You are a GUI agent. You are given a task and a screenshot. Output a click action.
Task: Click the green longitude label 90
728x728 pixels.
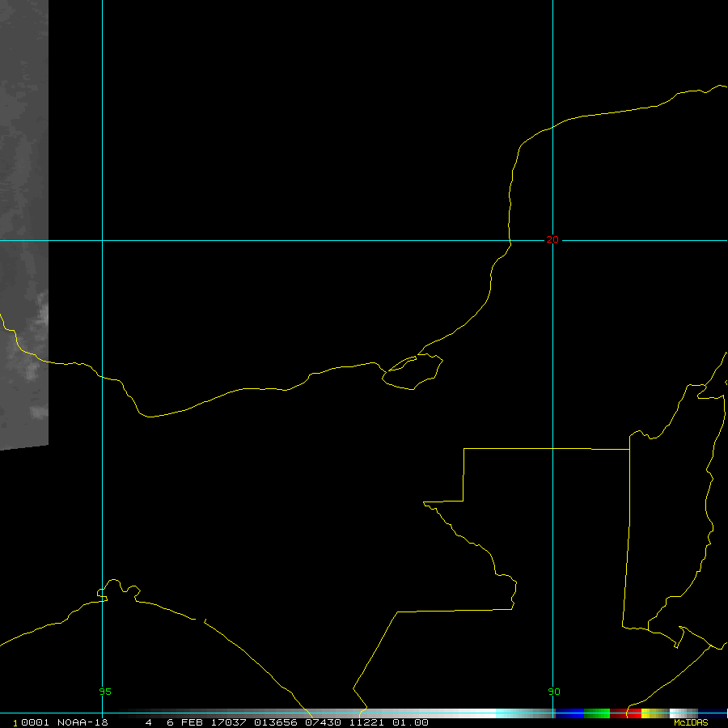554,692
